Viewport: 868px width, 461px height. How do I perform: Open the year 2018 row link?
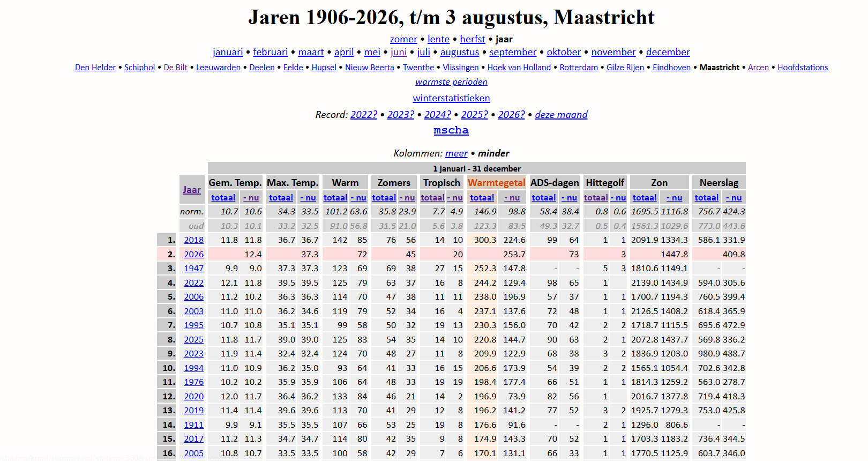193,240
